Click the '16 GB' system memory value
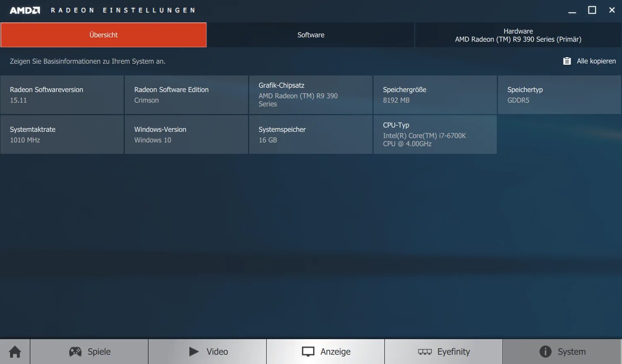The image size is (622, 364). (268, 140)
